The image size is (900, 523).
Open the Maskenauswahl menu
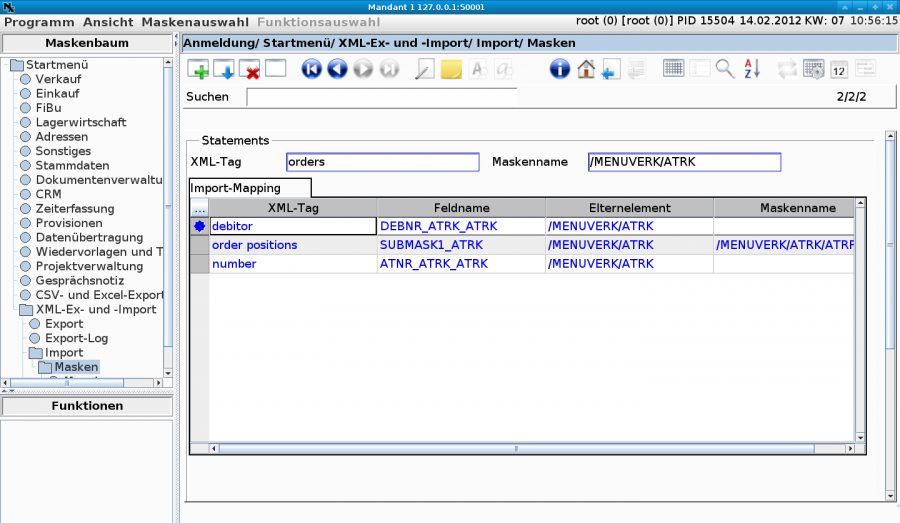pos(195,22)
